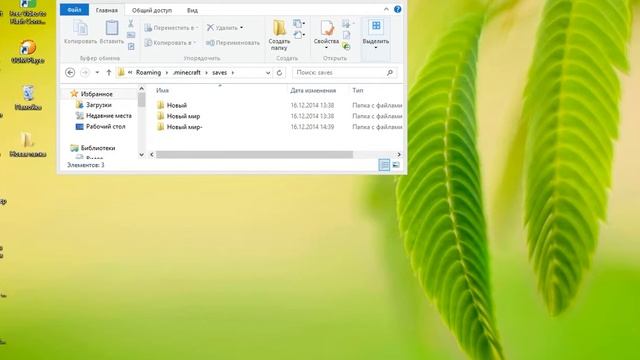This screenshot has height=360, width=640.
Task: Click saves in the address path
Action: click(x=220, y=73)
